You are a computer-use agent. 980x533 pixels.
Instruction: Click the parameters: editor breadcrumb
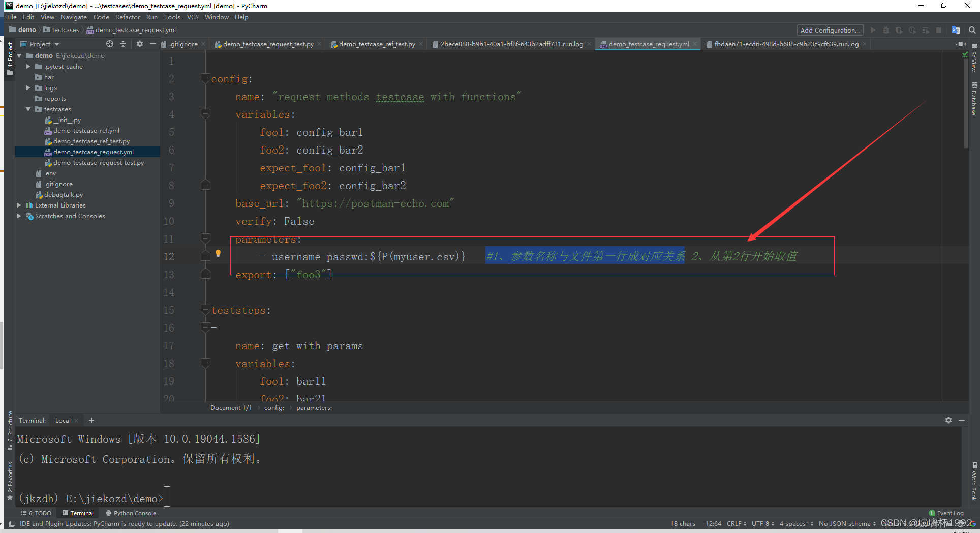click(314, 408)
